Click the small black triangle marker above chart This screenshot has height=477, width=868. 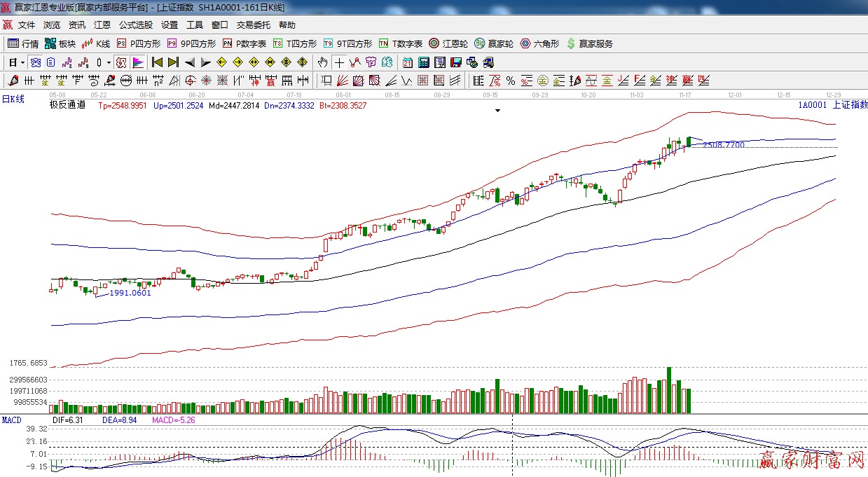pyautogui.click(x=497, y=111)
